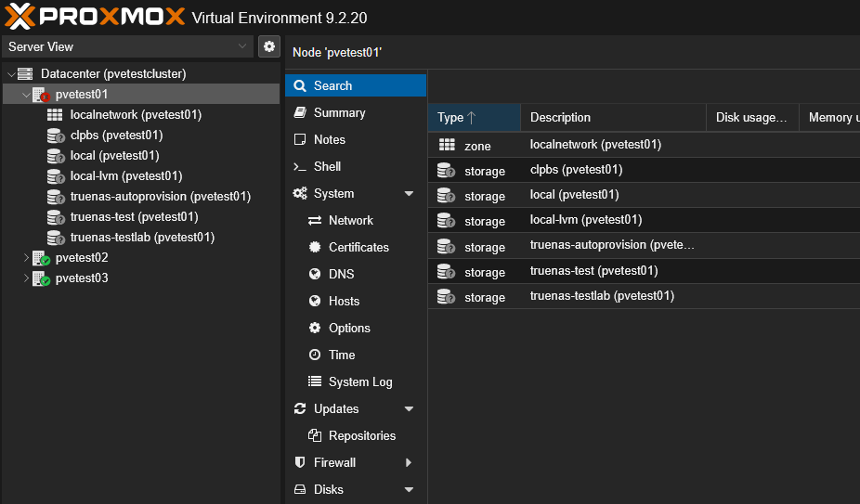Click the localnetwork zone icon in tree
Viewport: 860px width, 504px height.
[55, 114]
